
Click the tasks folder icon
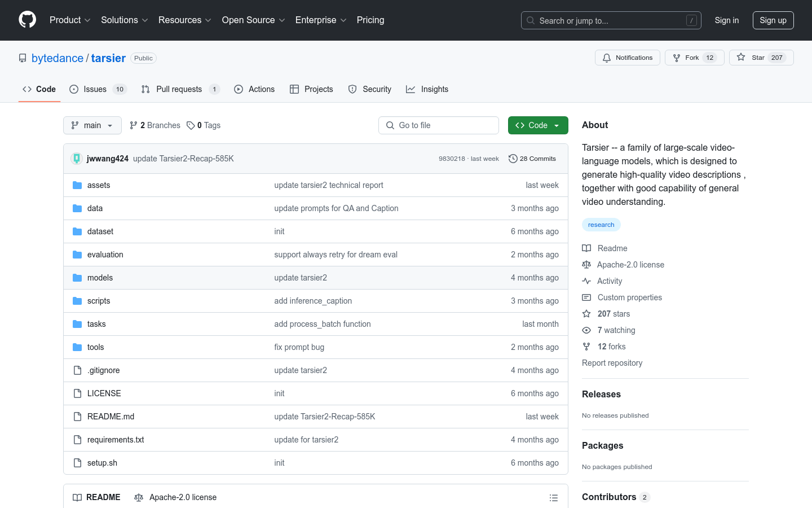click(x=77, y=324)
